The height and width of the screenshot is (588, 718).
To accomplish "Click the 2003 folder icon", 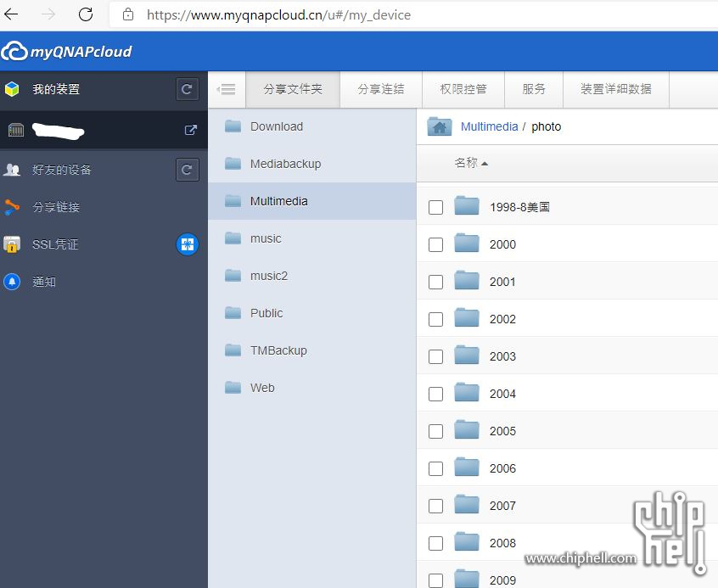I will coord(467,355).
